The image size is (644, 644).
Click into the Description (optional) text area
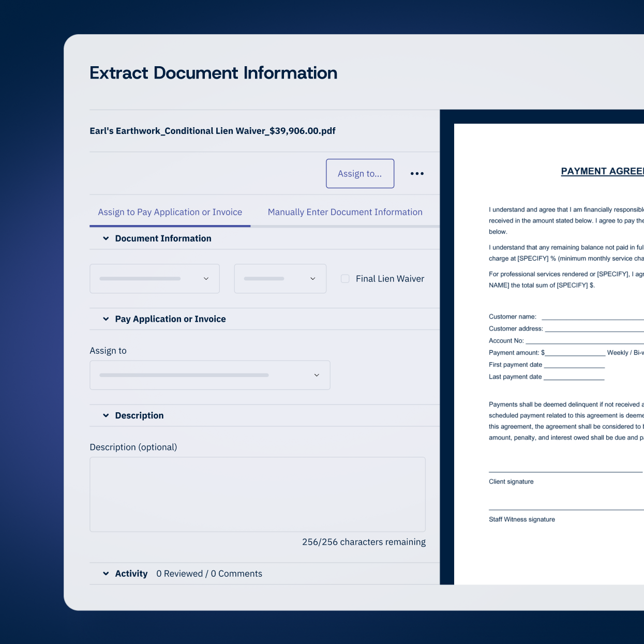click(258, 495)
